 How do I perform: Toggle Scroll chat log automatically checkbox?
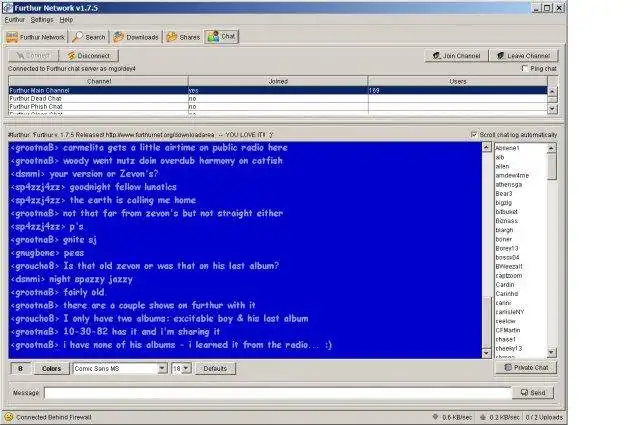[474, 134]
